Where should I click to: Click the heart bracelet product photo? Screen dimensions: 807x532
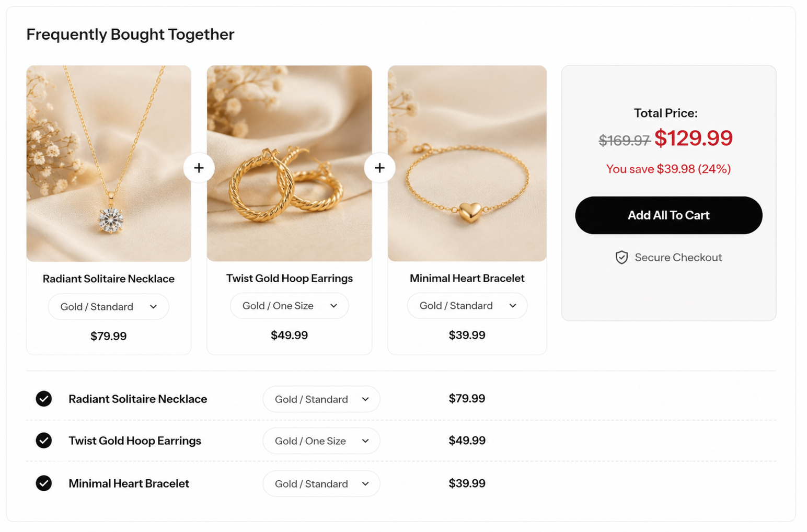(467, 164)
